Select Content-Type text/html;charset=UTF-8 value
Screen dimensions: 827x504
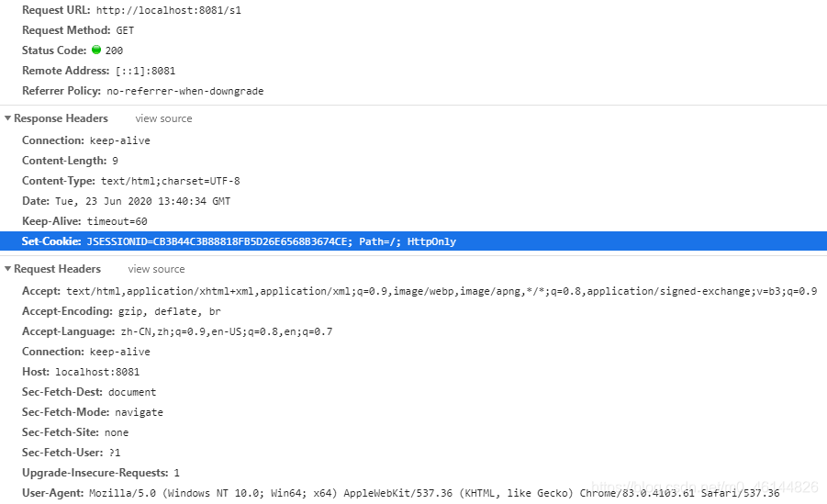[x=171, y=181]
